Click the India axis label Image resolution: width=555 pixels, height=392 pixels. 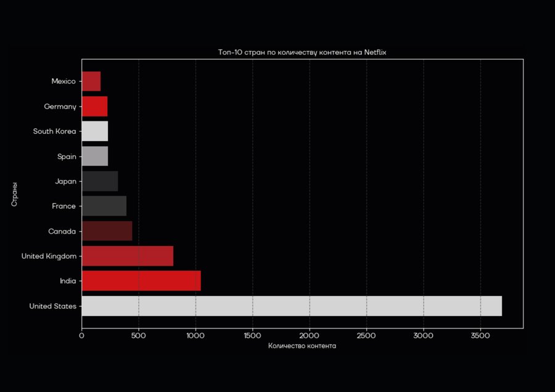pyautogui.click(x=68, y=281)
